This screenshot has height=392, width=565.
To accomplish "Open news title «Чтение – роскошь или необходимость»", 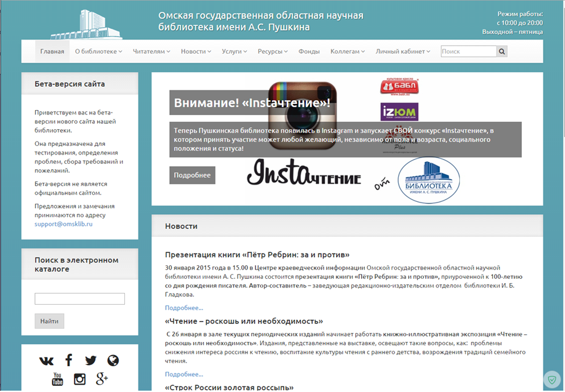I will [244, 321].
